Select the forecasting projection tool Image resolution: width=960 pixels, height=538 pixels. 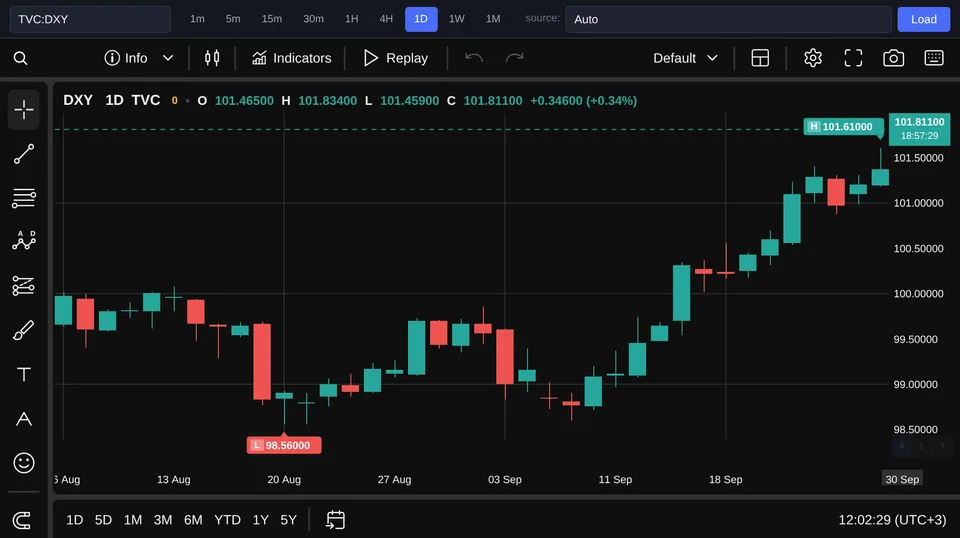pyautogui.click(x=24, y=286)
